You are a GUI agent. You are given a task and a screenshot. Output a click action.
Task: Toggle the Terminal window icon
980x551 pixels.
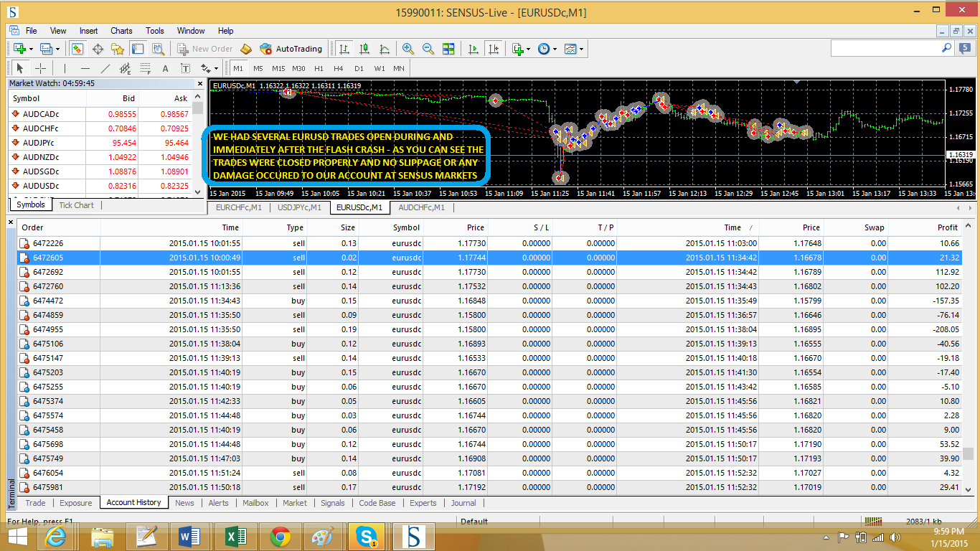138,49
